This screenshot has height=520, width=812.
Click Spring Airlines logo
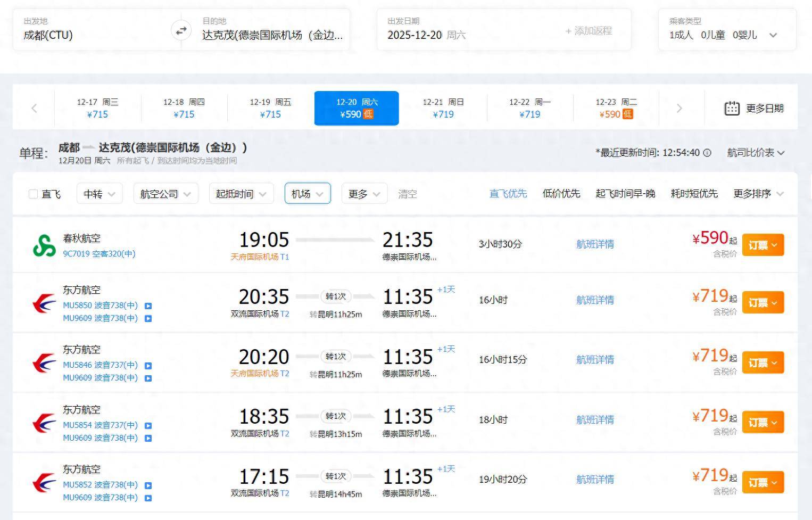click(44, 245)
